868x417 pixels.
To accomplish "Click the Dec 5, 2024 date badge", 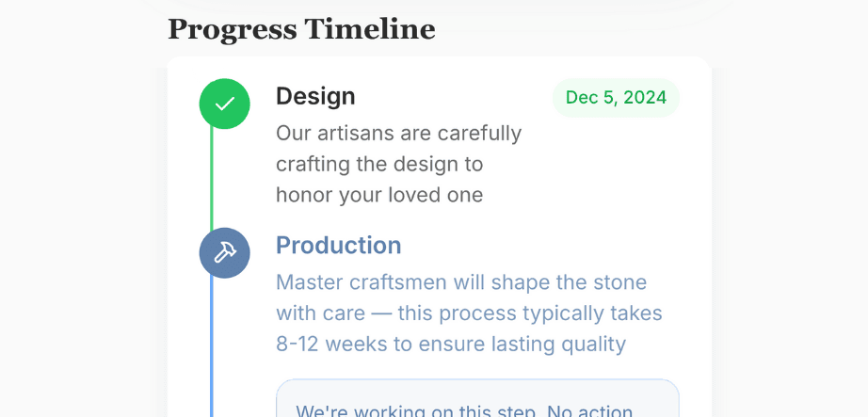I will pyautogui.click(x=616, y=98).
